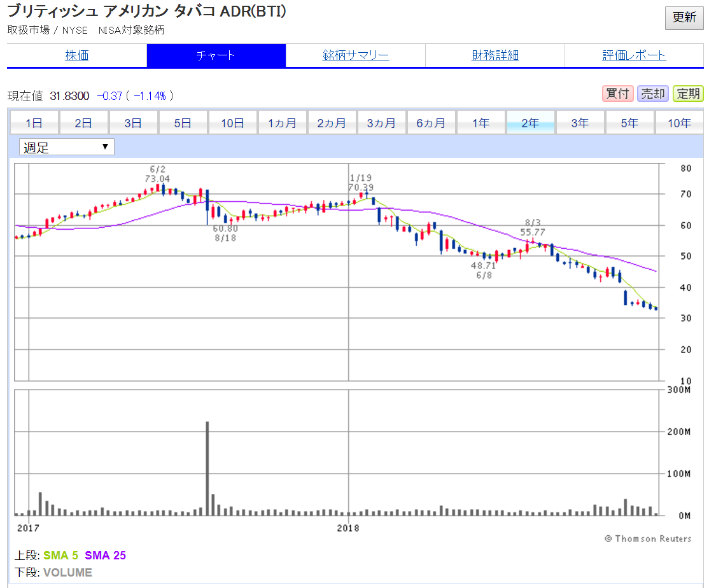Select the 1年 chart period
The width and height of the screenshot is (709, 588).
click(x=481, y=123)
